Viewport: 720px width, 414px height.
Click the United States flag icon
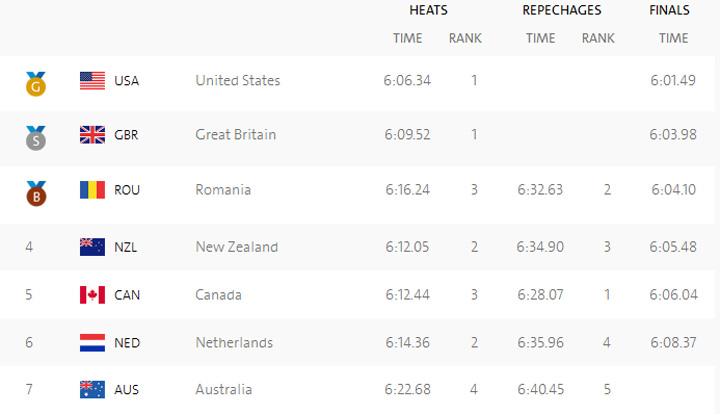pyautogui.click(x=92, y=81)
